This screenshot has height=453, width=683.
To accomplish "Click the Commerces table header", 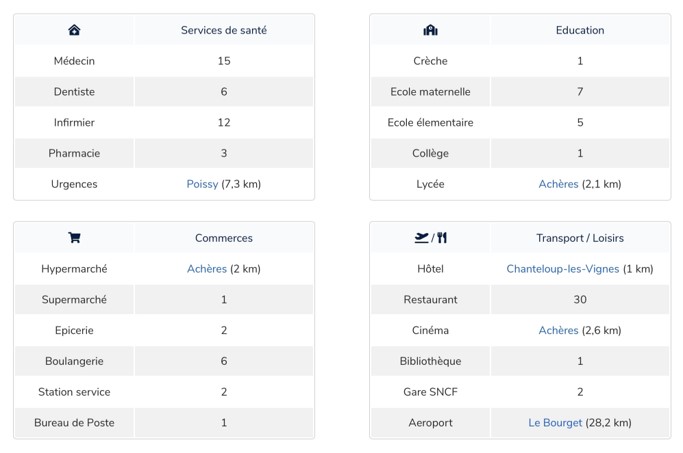I will click(223, 238).
